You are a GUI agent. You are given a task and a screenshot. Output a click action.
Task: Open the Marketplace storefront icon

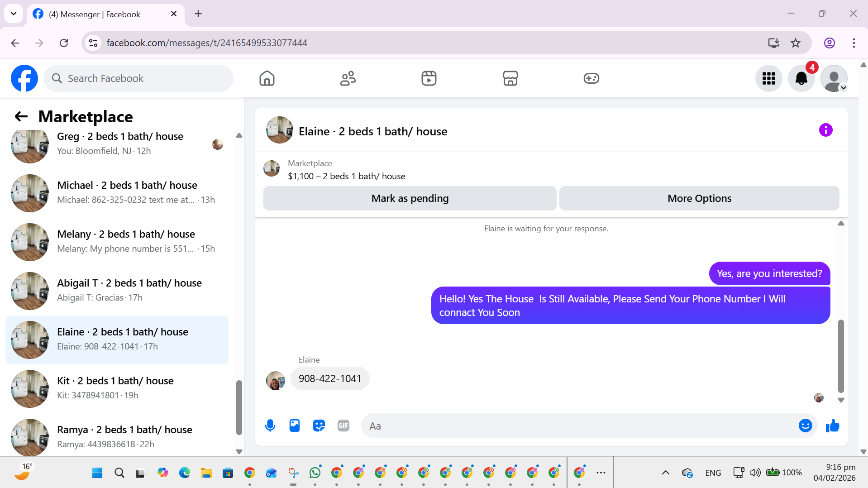coord(510,78)
